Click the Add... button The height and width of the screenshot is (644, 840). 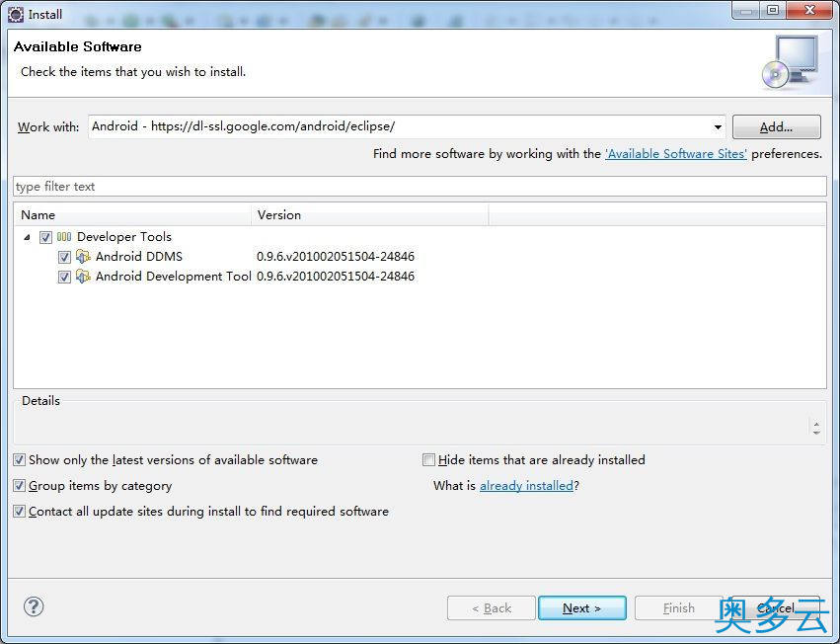pos(776,127)
